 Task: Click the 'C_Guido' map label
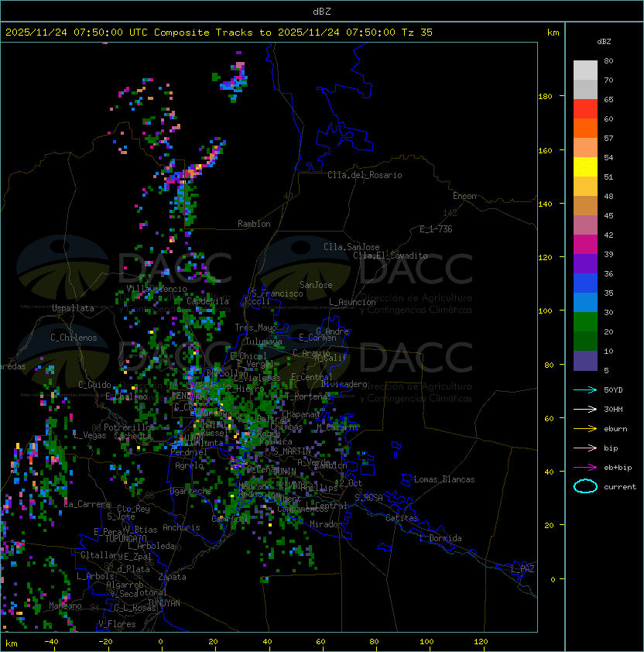click(94, 385)
